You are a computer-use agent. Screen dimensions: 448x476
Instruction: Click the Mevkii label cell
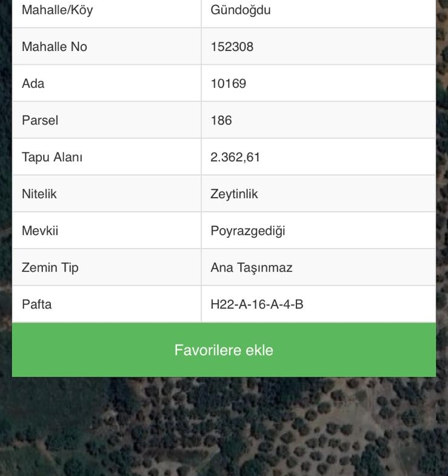[x=40, y=231]
